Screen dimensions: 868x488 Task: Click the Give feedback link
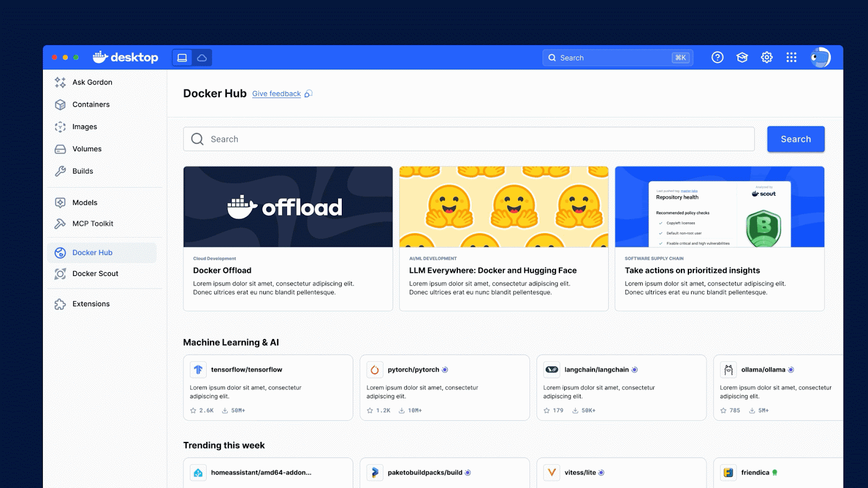point(276,94)
